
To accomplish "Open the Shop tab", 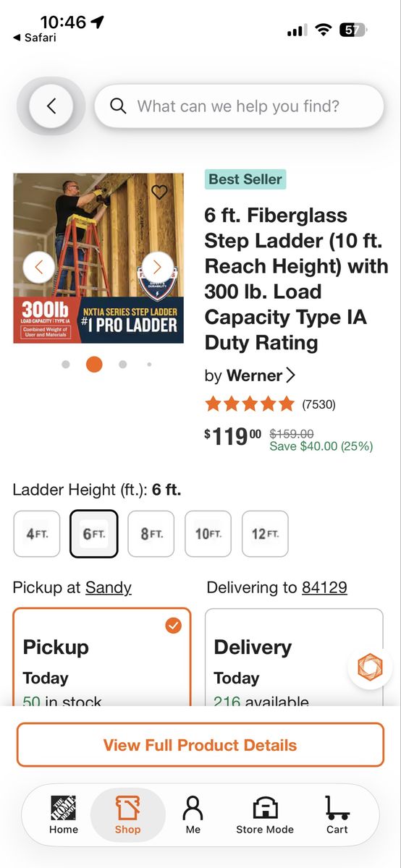I will click(127, 814).
